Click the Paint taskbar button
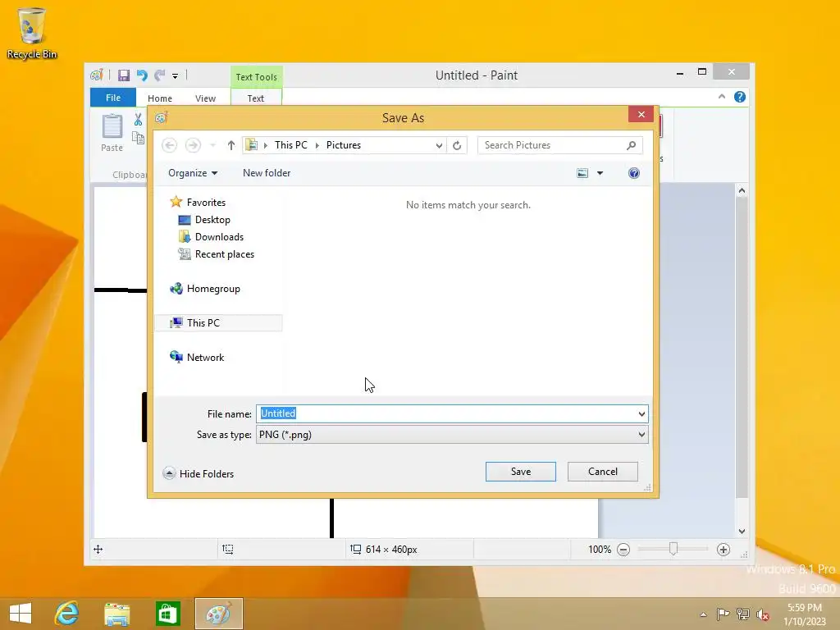 coord(218,614)
